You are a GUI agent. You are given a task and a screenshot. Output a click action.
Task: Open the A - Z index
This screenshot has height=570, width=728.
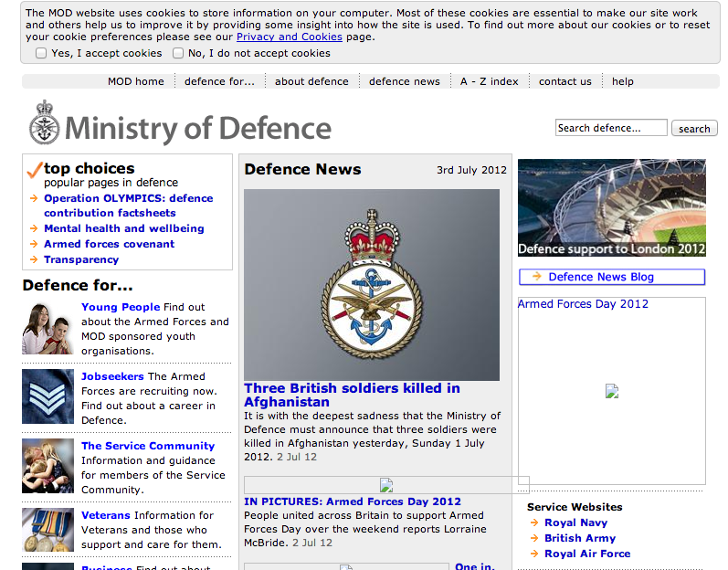[490, 81]
